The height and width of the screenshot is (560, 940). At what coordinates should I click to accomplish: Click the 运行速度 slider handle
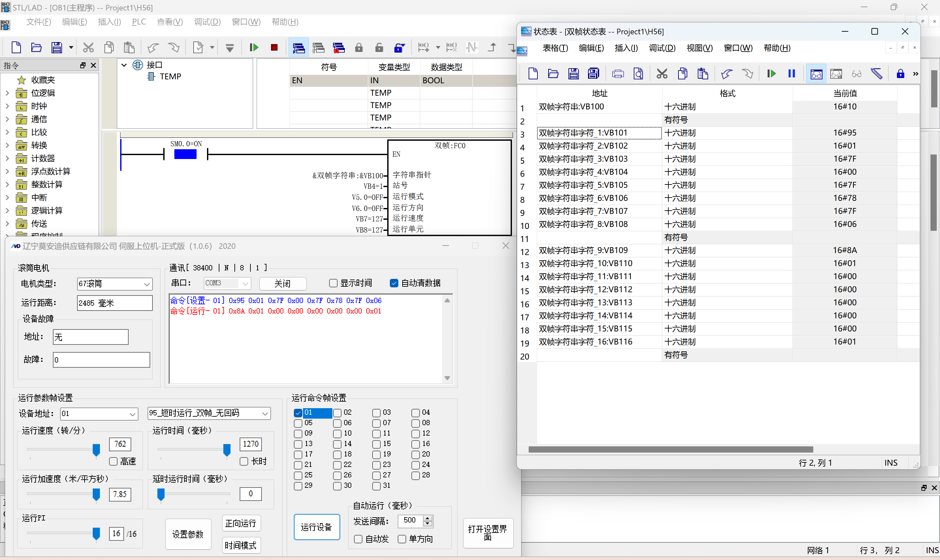coord(96,450)
